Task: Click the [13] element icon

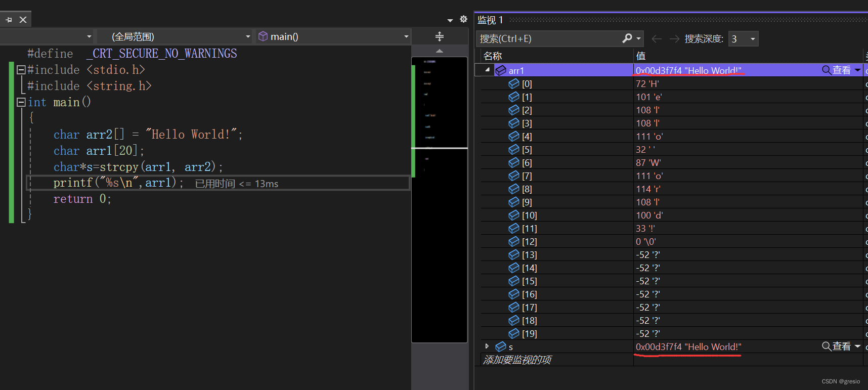Action: point(514,254)
